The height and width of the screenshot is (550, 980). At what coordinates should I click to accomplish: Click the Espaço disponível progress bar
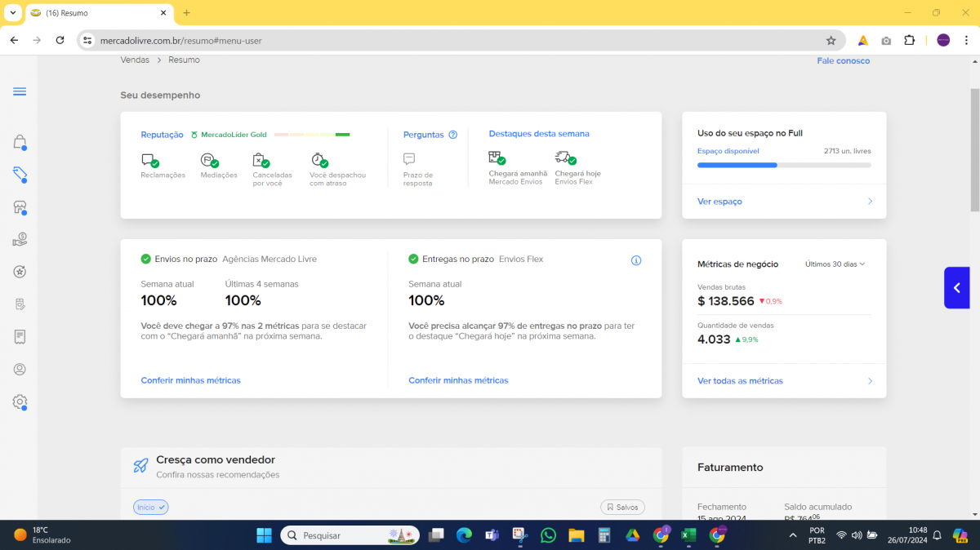point(784,165)
